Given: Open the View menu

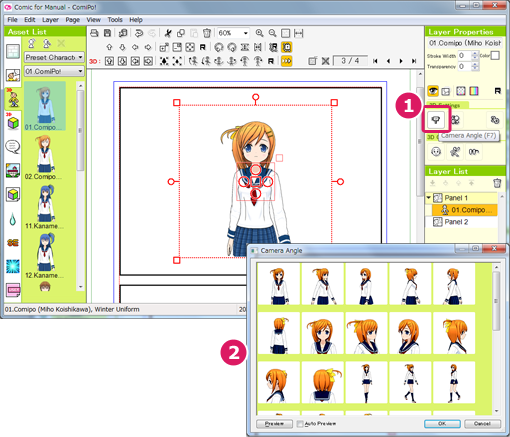Looking at the screenshot, I should 93,20.
